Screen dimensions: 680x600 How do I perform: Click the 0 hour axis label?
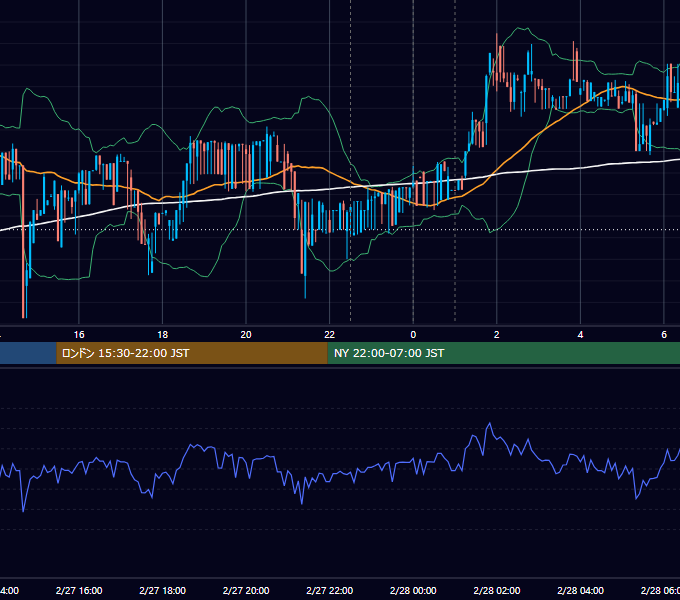point(413,335)
